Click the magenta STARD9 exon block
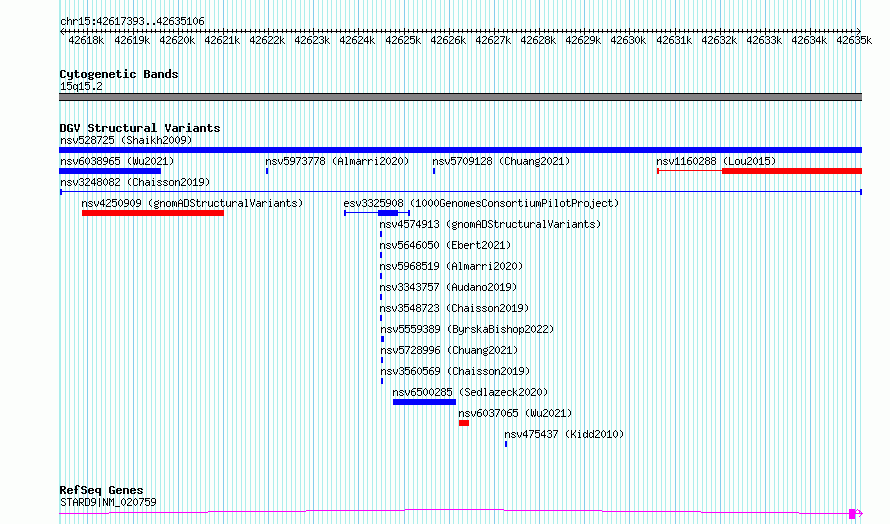 852,514
